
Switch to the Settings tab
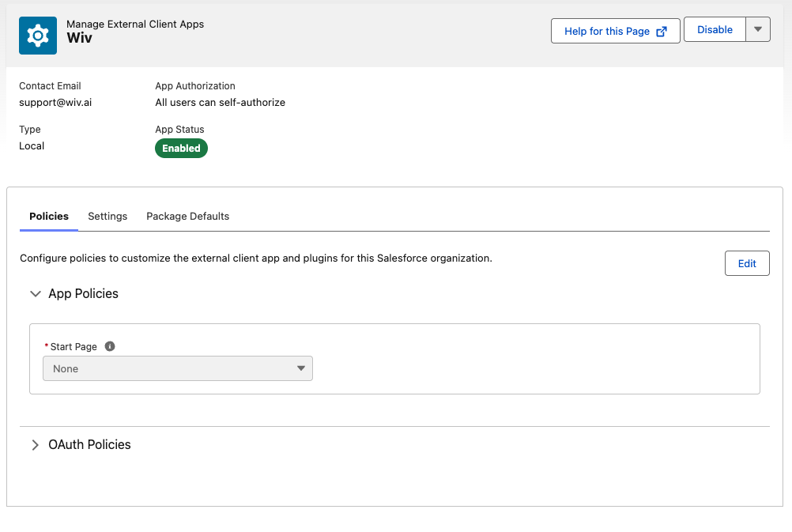pos(107,217)
